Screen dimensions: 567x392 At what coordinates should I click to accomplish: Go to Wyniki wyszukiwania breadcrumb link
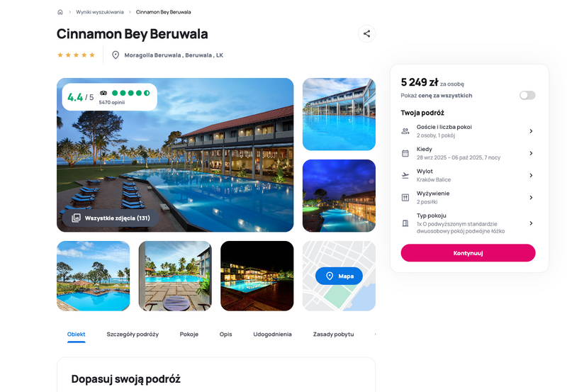[100, 12]
